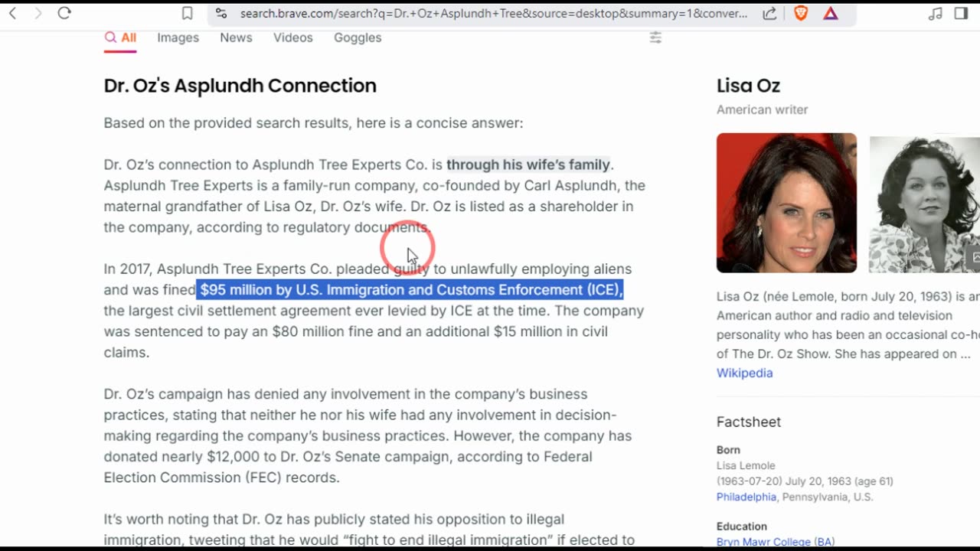Bookmark this page via bookmark icon
Viewport: 980px width, 551px height.
click(x=188, y=13)
